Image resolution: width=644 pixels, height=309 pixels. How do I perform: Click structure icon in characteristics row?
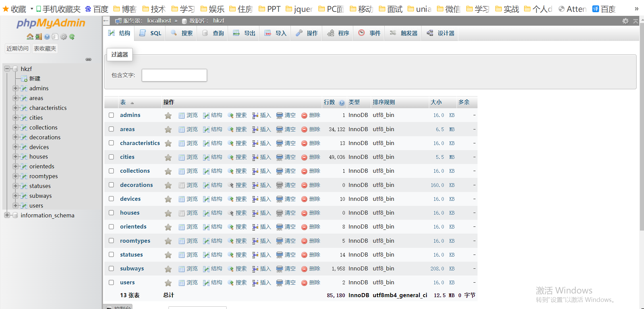click(x=206, y=143)
